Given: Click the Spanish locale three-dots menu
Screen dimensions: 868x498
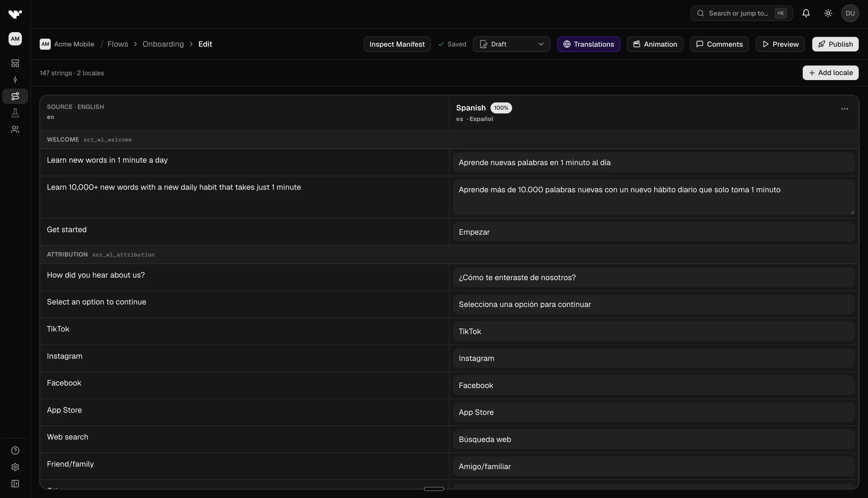Looking at the screenshot, I should [x=845, y=109].
